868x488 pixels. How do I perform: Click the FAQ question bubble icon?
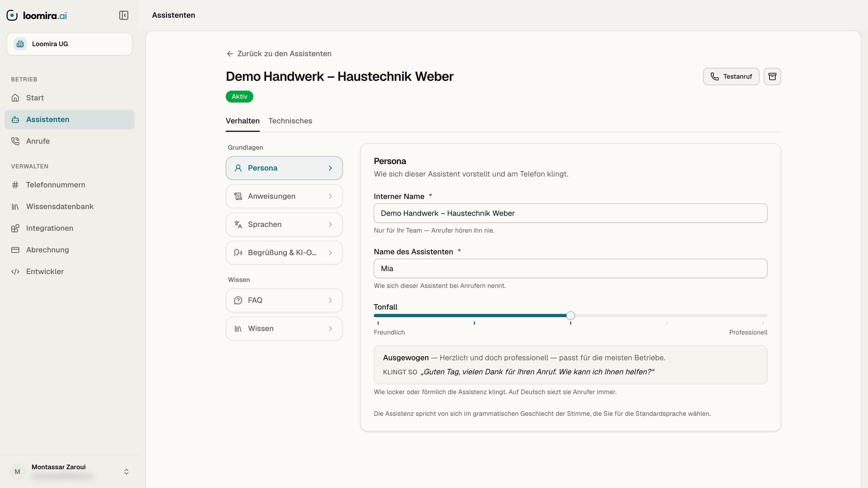pos(238,300)
